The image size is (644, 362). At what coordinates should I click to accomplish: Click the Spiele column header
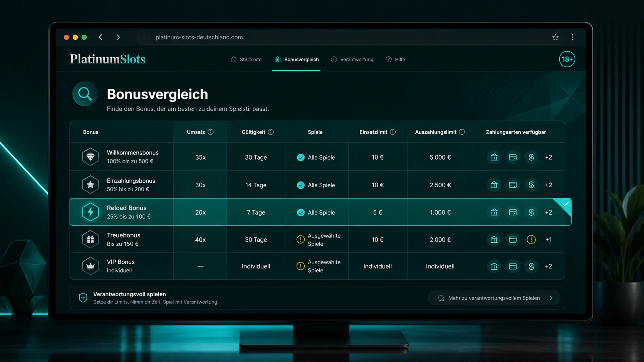point(315,132)
